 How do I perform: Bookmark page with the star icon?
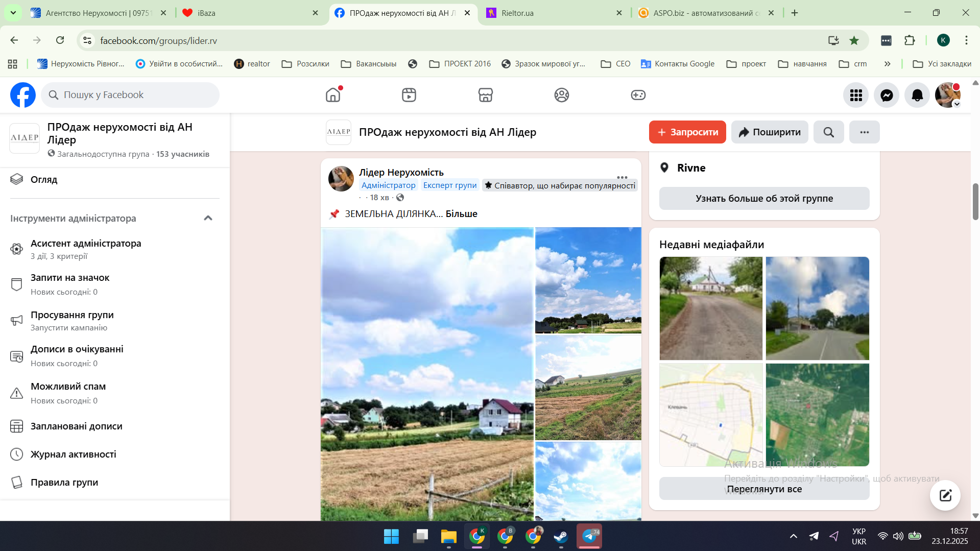click(854, 40)
